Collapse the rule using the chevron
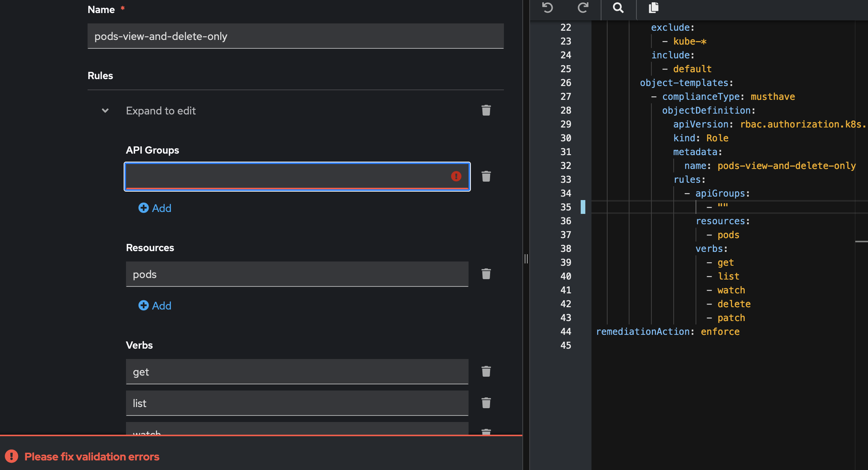Image resolution: width=868 pixels, height=470 pixels. point(105,111)
